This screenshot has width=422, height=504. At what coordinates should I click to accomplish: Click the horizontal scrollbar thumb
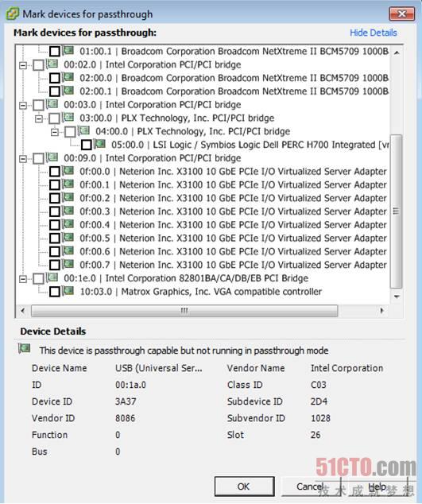184,311
